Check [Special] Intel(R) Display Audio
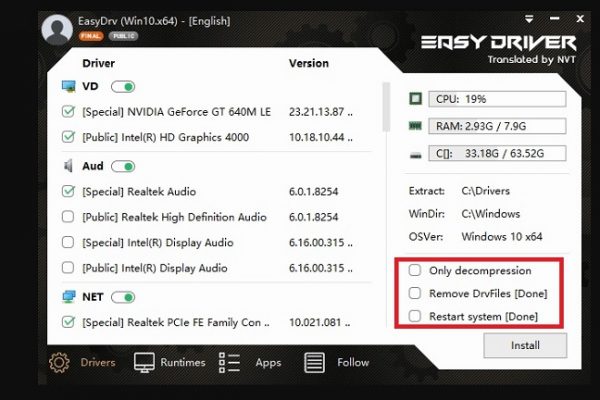 [68, 242]
